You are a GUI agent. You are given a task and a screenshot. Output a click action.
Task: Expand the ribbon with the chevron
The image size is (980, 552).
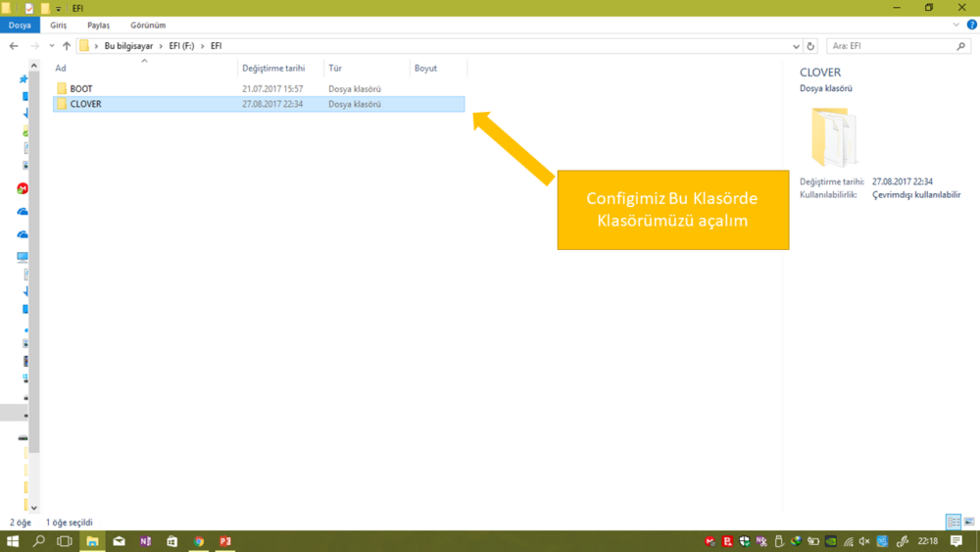tap(957, 25)
